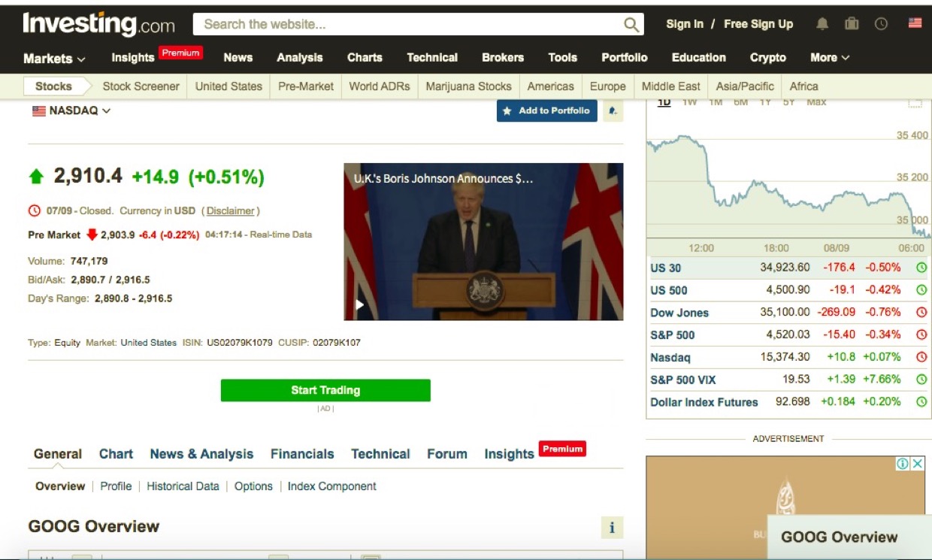
Task: Open the S&P 500 VIX link
Action: coord(682,380)
